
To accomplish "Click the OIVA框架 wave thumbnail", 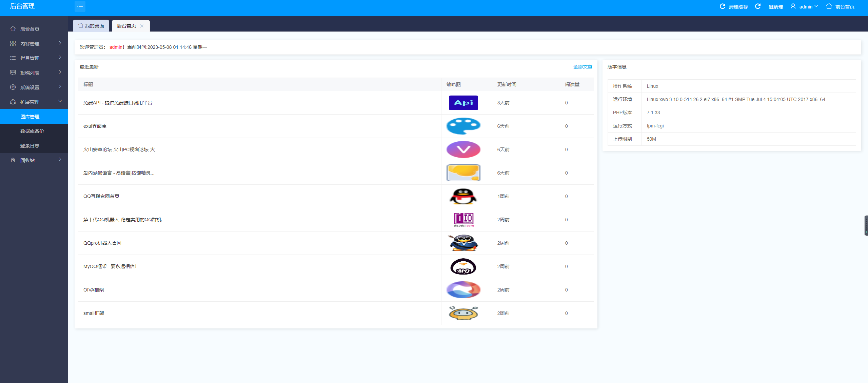I will pos(463,290).
